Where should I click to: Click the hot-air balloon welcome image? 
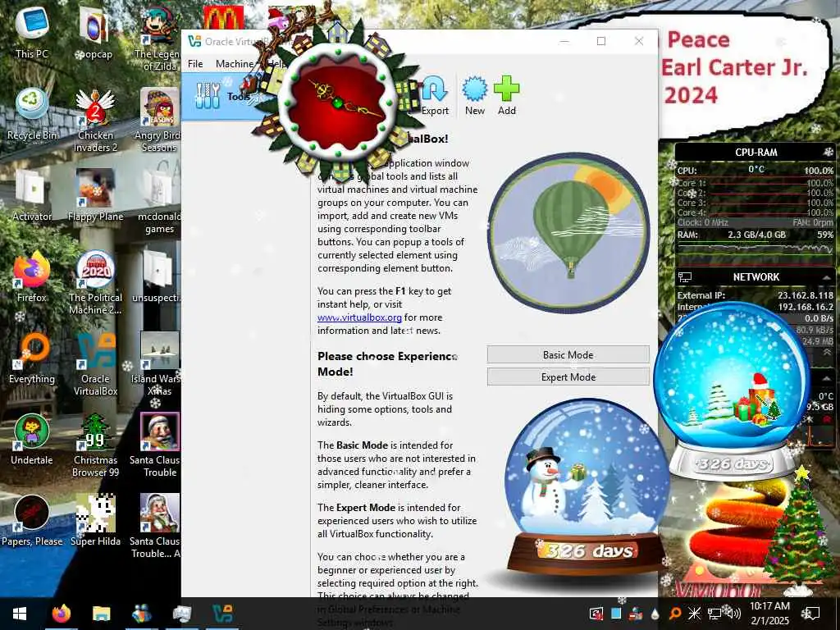coord(568,233)
